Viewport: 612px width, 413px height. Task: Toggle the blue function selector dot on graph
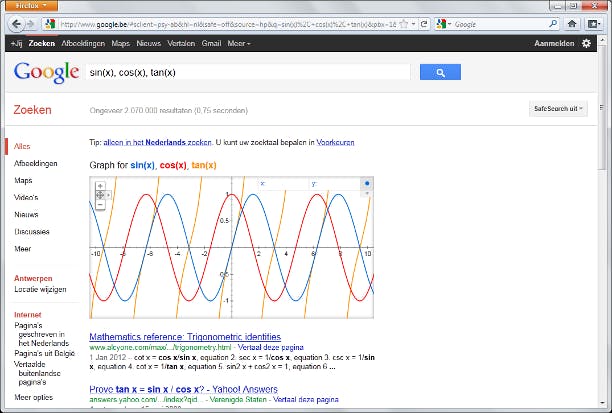[x=368, y=184]
